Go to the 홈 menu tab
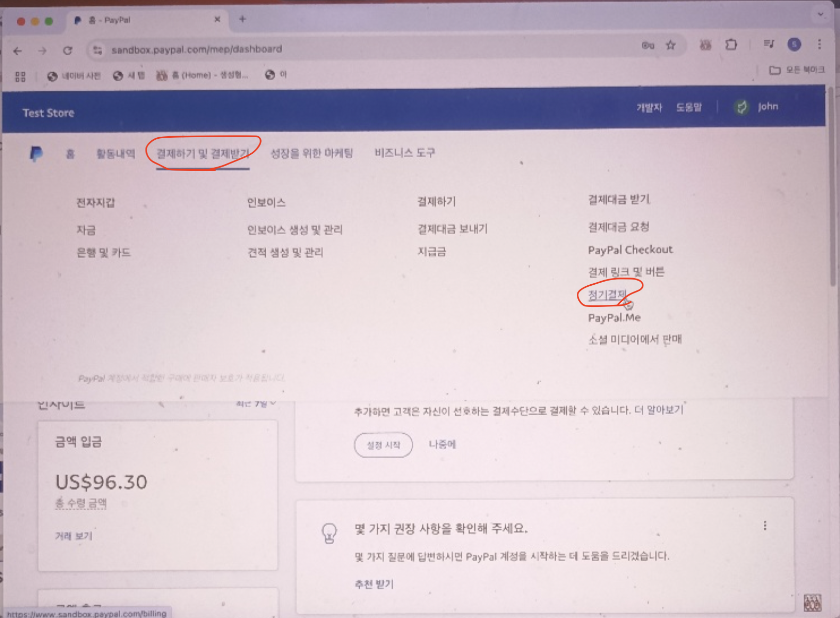The image size is (840, 618). [70, 154]
